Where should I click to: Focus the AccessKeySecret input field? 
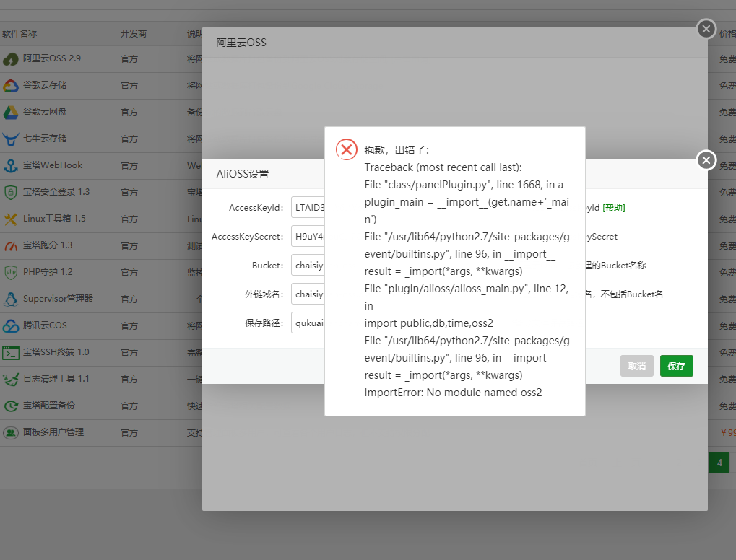[308, 237]
